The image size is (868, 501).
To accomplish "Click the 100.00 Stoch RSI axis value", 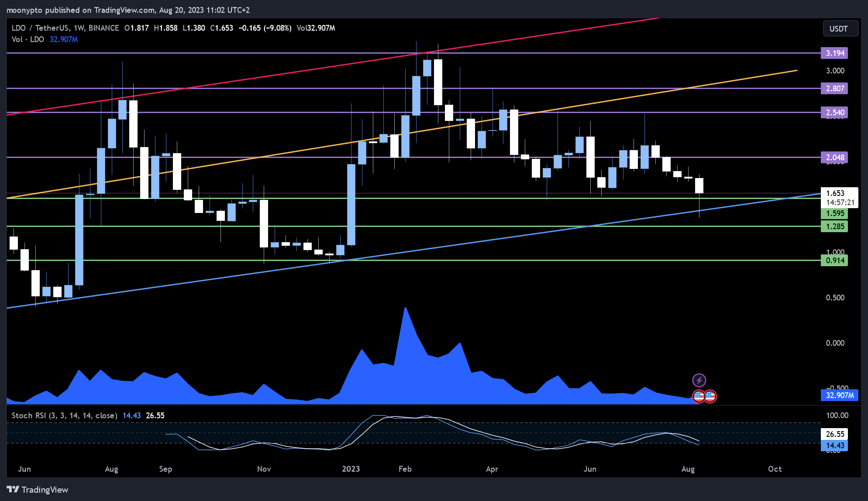I will coord(837,415).
